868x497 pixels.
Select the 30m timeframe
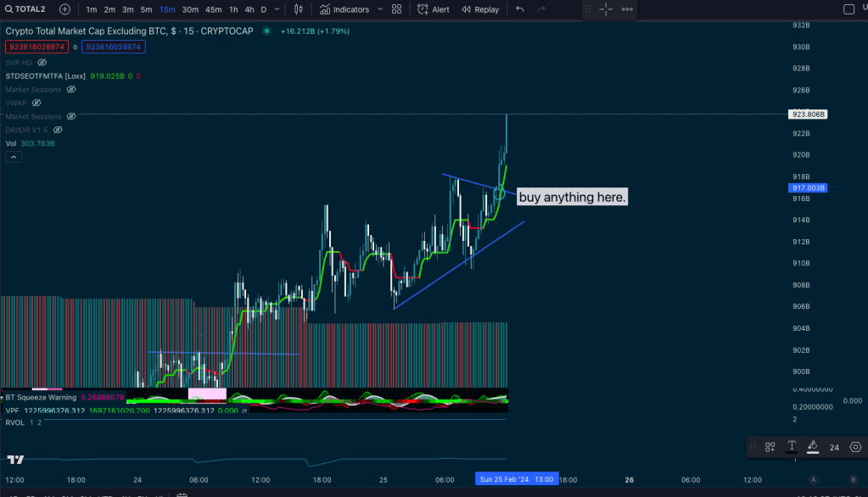[190, 9]
